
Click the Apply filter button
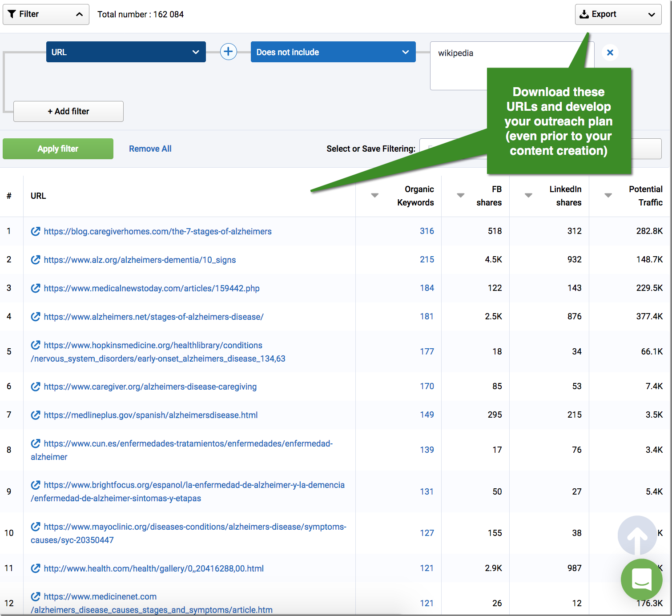point(58,149)
